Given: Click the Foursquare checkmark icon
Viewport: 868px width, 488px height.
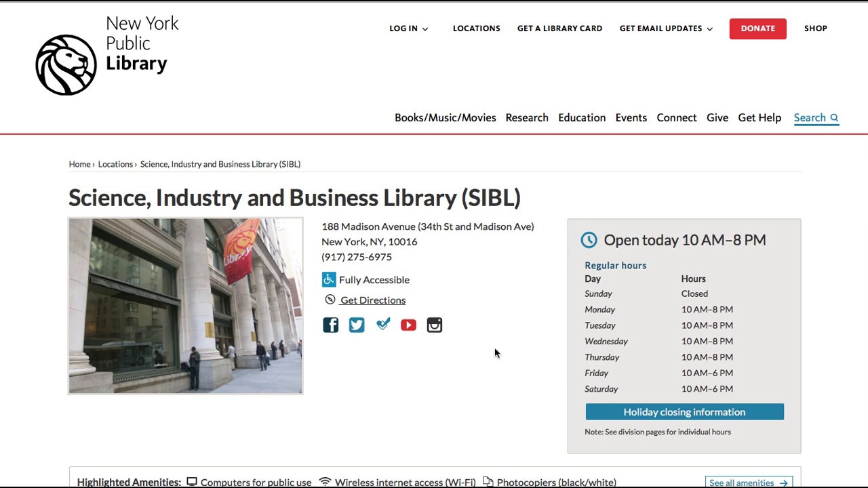Looking at the screenshot, I should coord(383,325).
